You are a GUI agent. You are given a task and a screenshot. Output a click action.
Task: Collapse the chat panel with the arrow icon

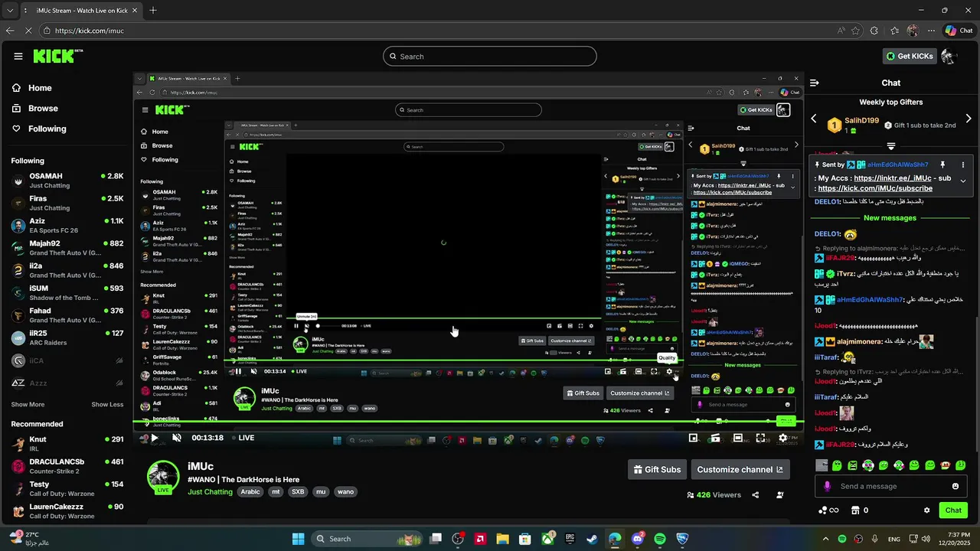coord(815,83)
